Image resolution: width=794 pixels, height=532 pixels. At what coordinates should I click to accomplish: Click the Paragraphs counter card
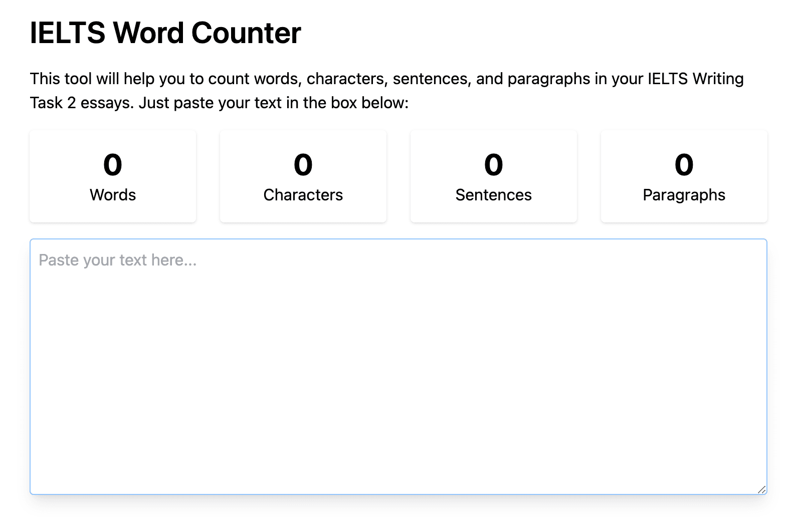pyautogui.click(x=684, y=176)
